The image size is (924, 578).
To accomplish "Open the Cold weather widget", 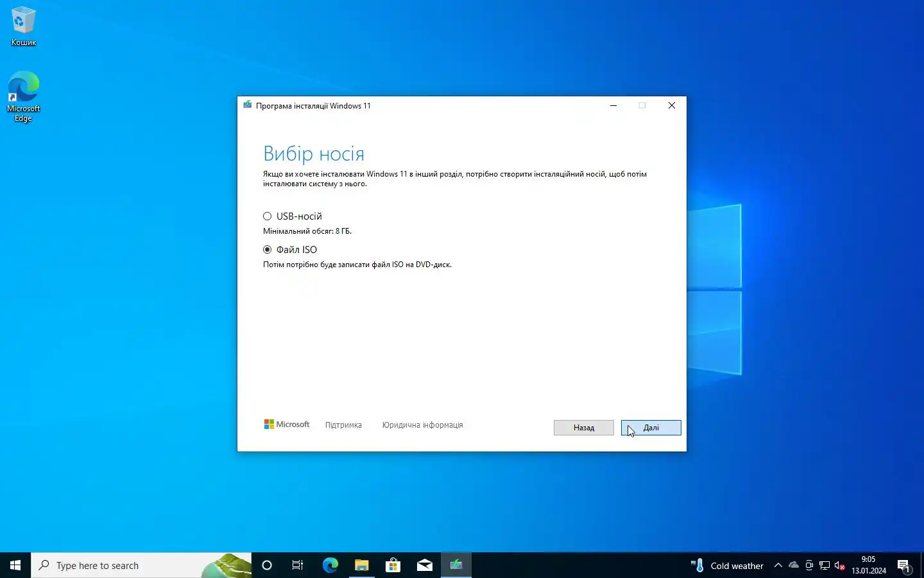I will 727,566.
